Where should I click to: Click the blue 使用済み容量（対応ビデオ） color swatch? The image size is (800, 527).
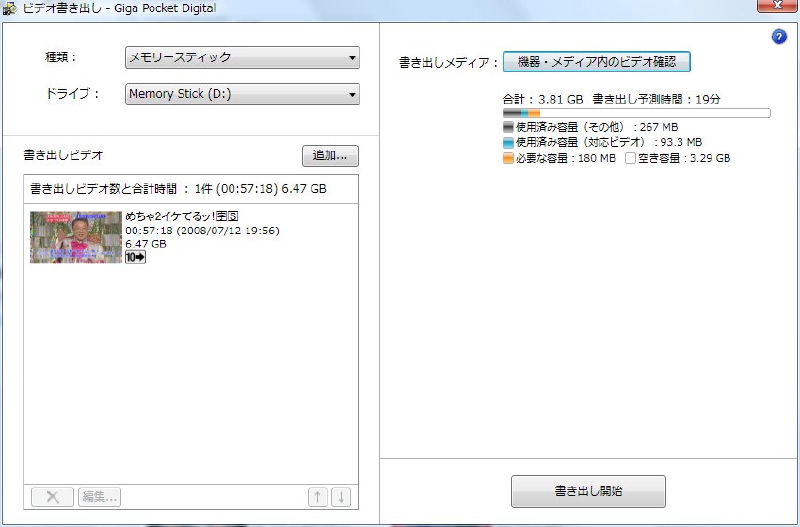[508, 142]
